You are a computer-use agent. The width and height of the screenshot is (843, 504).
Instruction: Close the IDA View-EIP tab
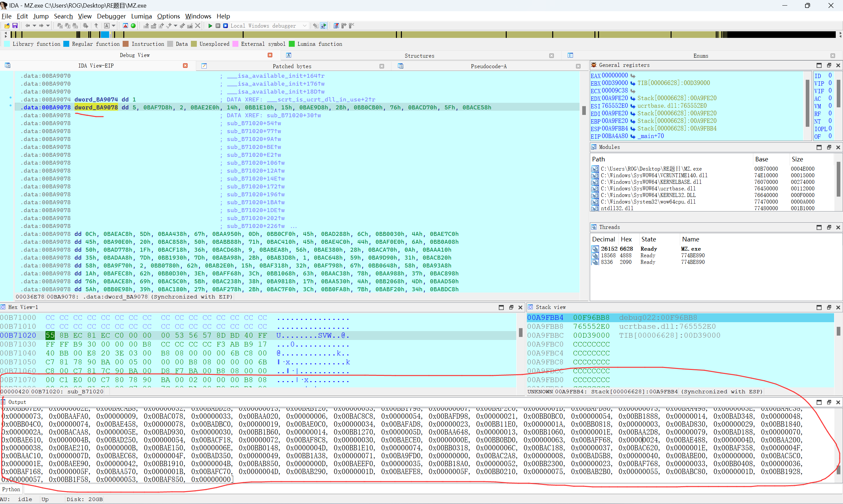click(185, 66)
